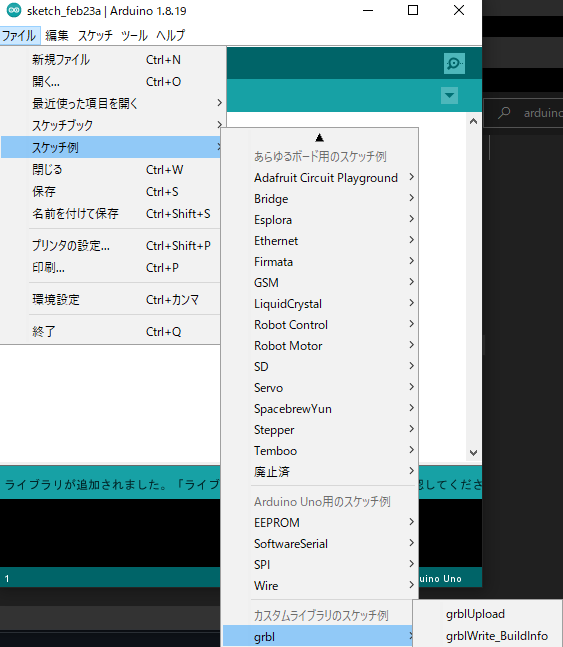
Task: Open SpacebrewYun examples submenu
Action: pyautogui.click(x=320, y=409)
